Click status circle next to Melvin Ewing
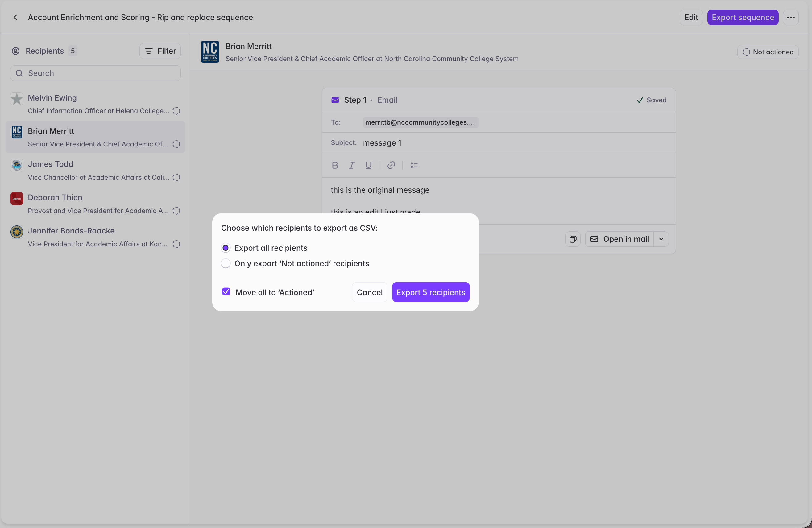 click(x=176, y=111)
